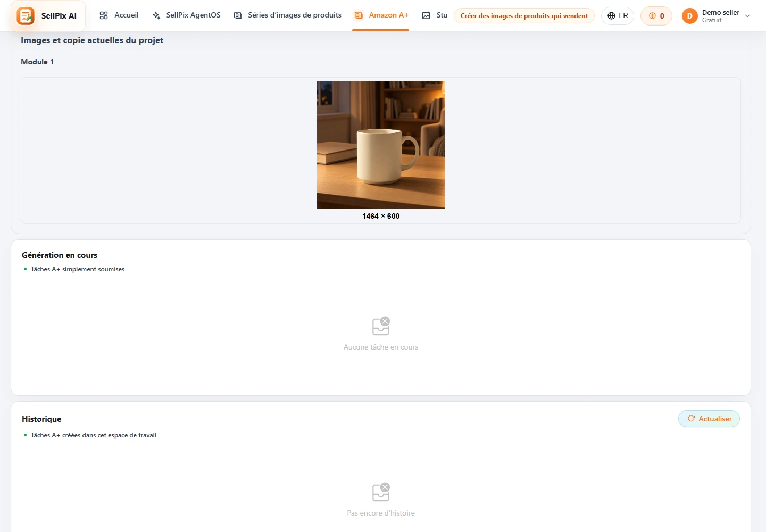
Task: Click the SellPix AI brand name
Action: 59,16
